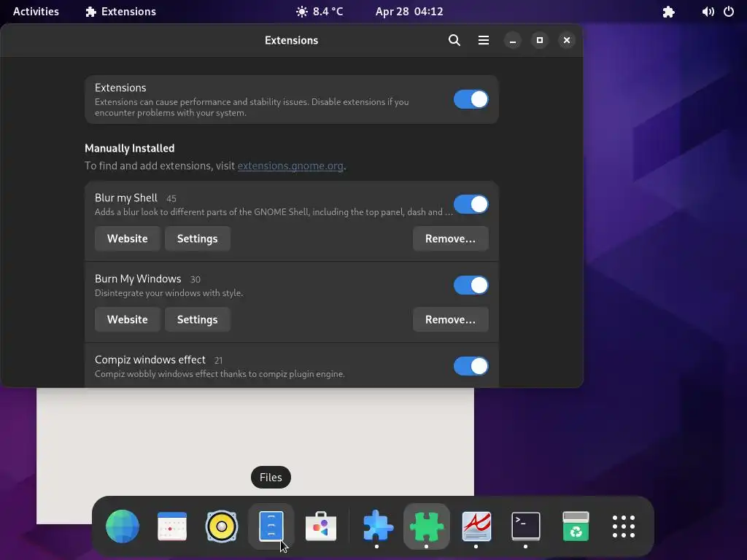Click the green puzzle Extensions icon in dock
The image size is (747, 560).
pyautogui.click(x=426, y=526)
